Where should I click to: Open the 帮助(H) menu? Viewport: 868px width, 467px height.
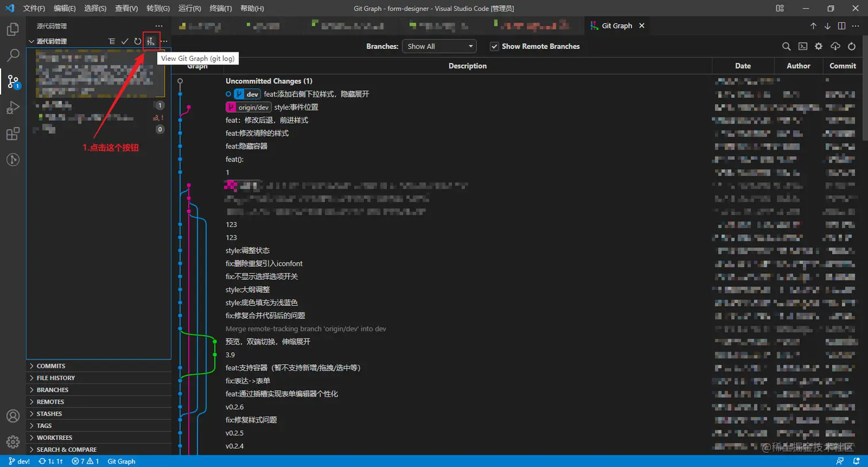[252, 9]
